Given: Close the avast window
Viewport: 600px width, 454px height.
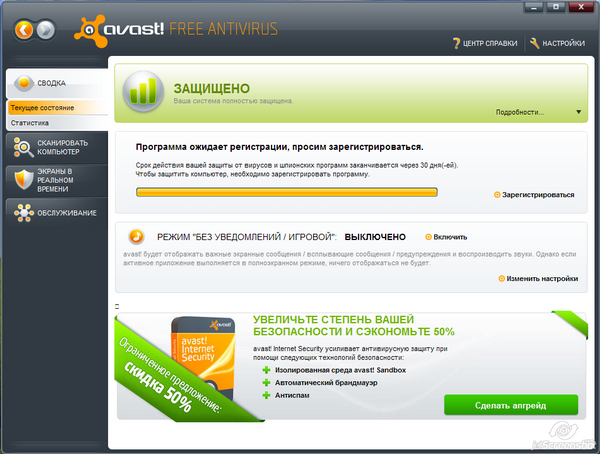Looking at the screenshot, I should pyautogui.click(x=581, y=7).
